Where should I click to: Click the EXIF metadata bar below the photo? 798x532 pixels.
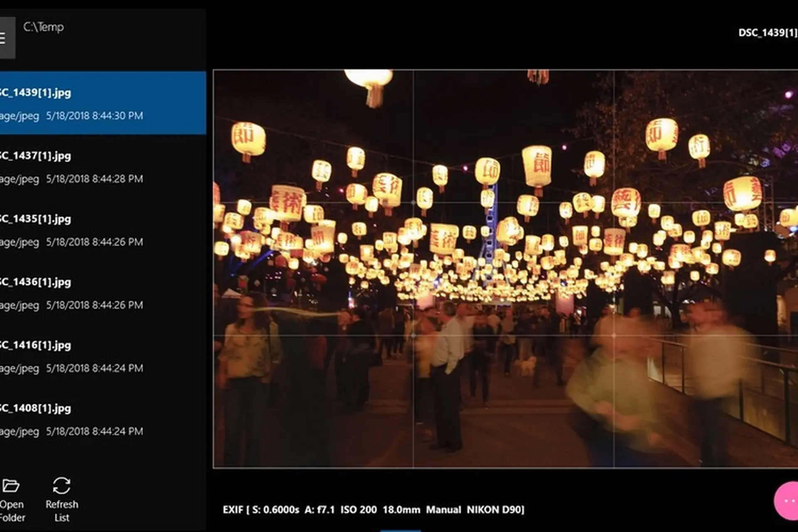click(x=374, y=510)
